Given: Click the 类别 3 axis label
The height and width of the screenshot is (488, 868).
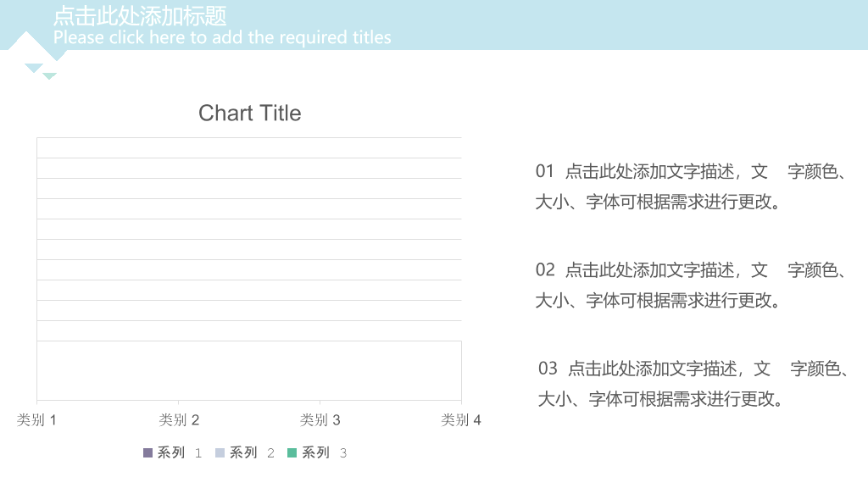Looking at the screenshot, I should click(320, 420).
